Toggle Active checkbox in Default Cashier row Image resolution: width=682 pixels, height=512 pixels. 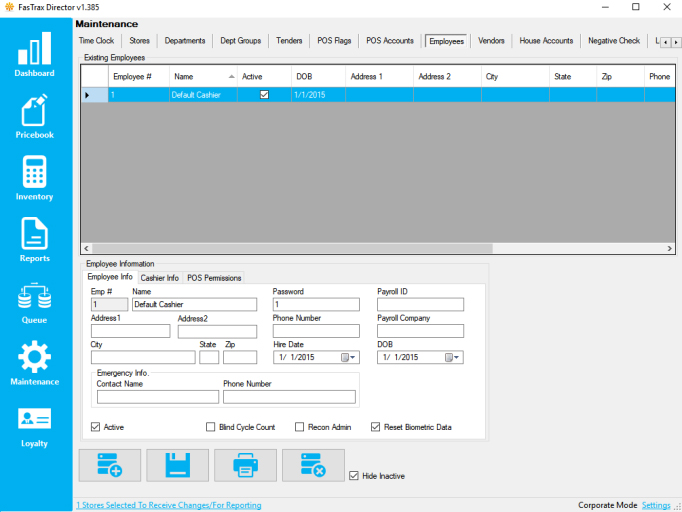click(264, 95)
